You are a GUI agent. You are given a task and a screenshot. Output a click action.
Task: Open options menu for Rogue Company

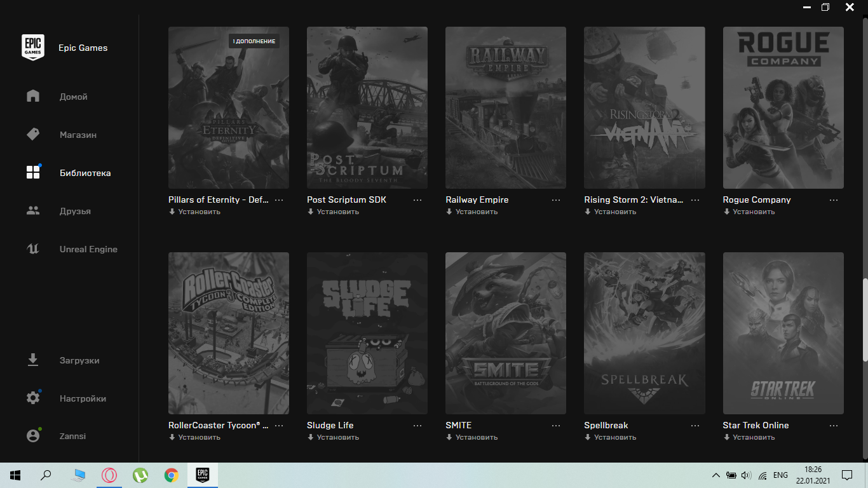pos(834,200)
